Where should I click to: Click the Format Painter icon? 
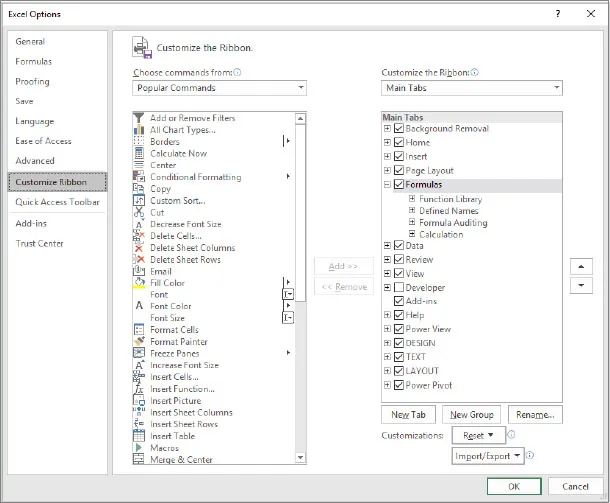coord(139,342)
